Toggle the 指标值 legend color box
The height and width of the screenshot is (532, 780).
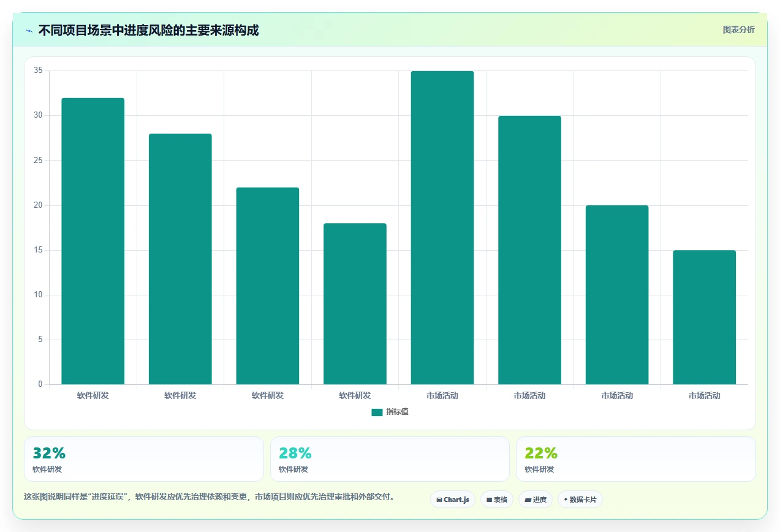tap(377, 412)
